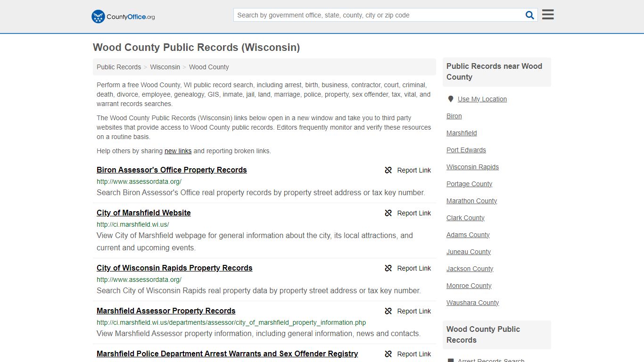Click broken-link icon for Marshfield Assessor Property Records

(388, 311)
